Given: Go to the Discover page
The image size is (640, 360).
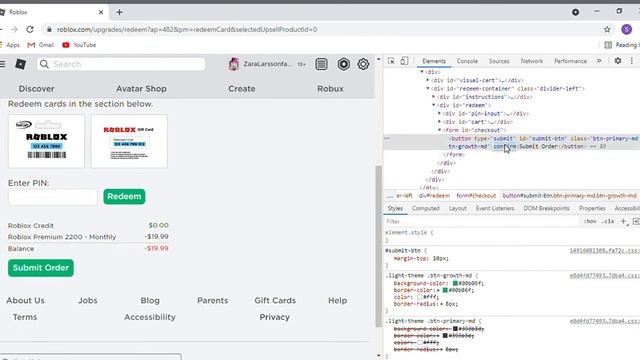Looking at the screenshot, I should click(36, 89).
